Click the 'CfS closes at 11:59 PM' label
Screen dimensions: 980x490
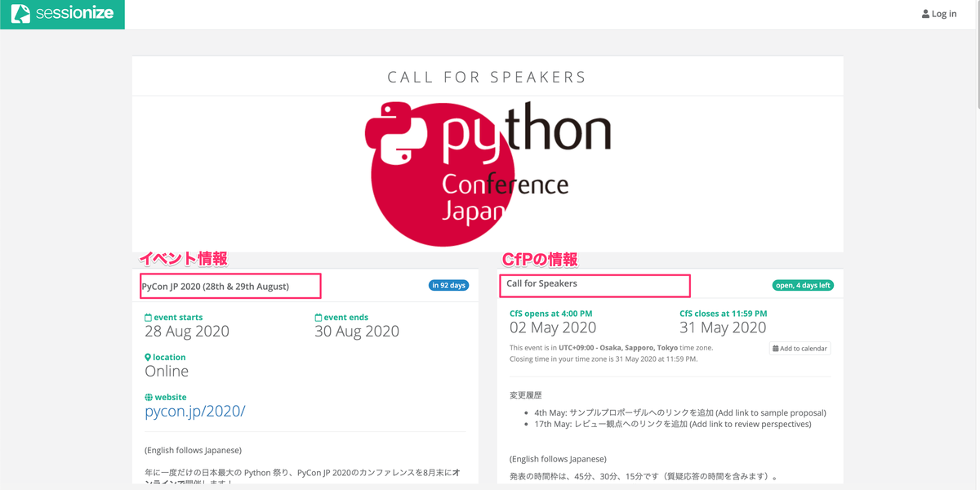[724, 313]
